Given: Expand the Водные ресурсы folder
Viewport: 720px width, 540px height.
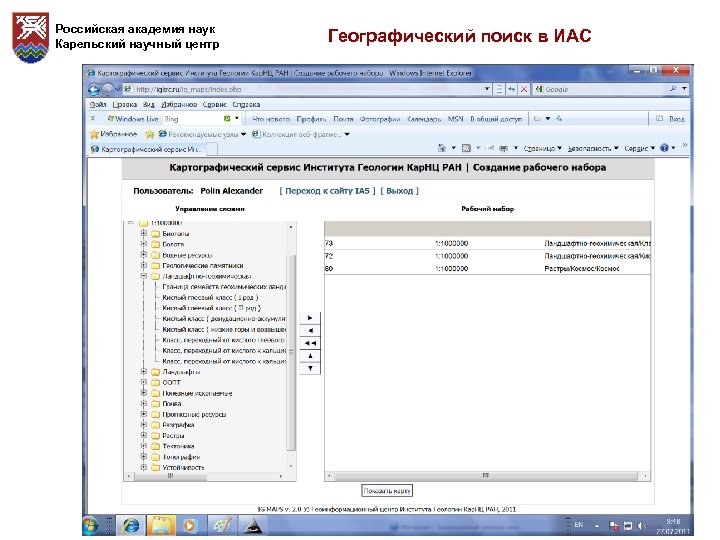Looking at the screenshot, I should [x=144, y=254].
